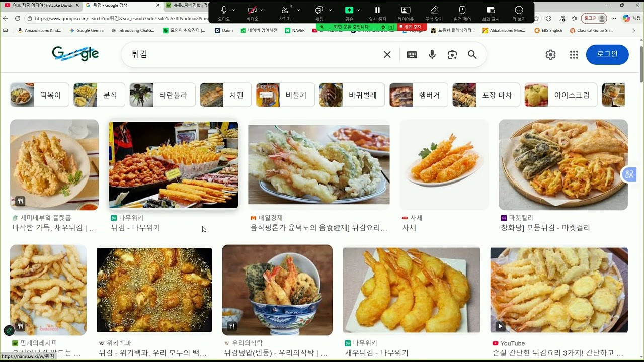This screenshot has width=644, height=362.
Task: Pause screen sharing
Action: pyautogui.click(x=377, y=10)
